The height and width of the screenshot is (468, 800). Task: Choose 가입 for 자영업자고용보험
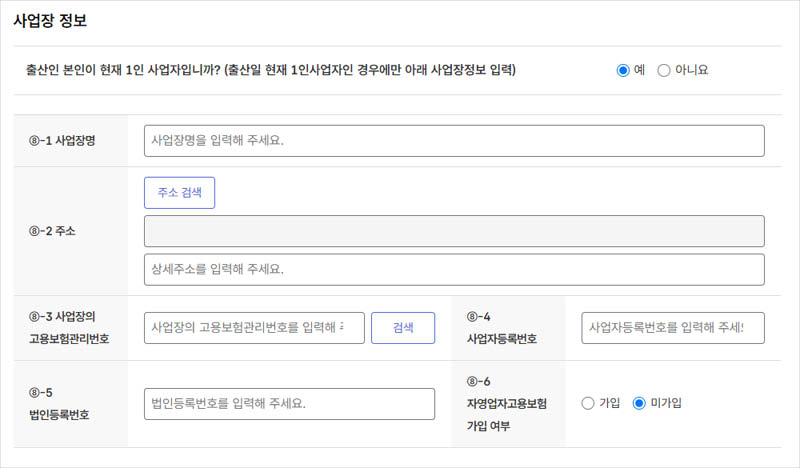pos(588,403)
